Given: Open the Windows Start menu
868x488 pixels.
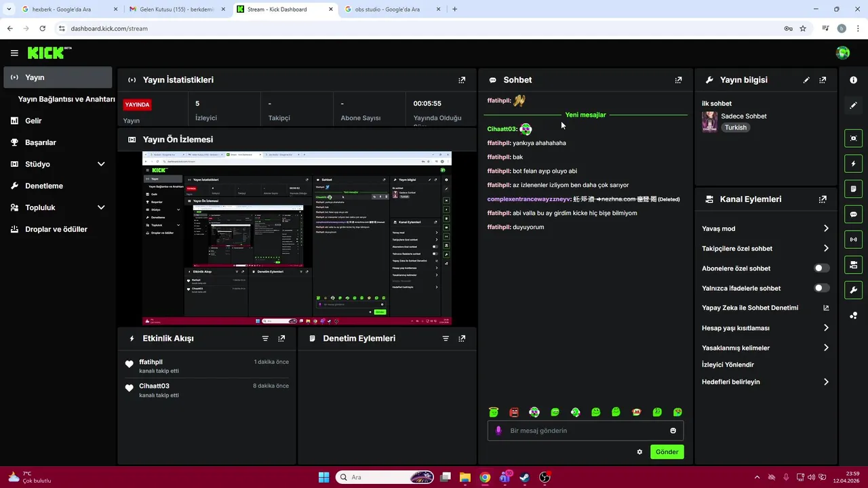Looking at the screenshot, I should (323, 477).
